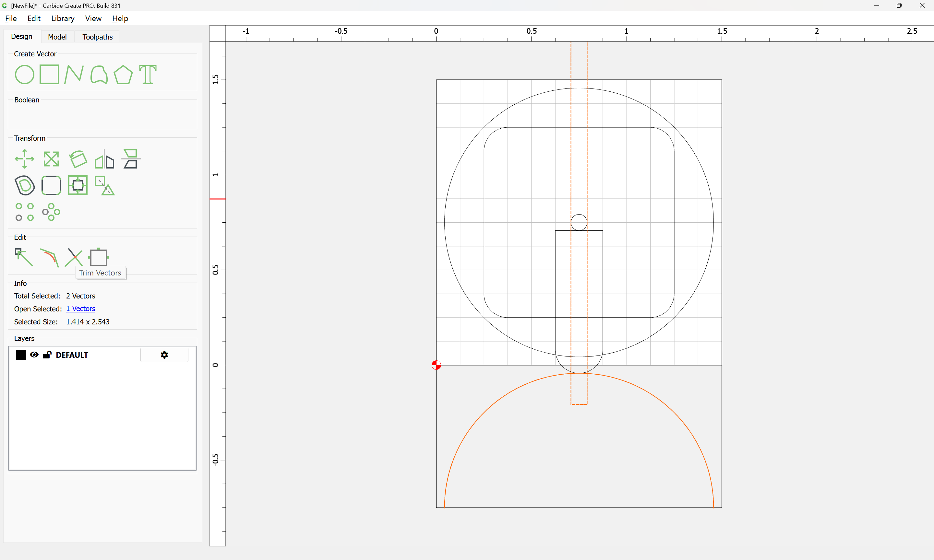This screenshot has height=560, width=934.
Task: Select the Circle creation tool
Action: tap(24, 74)
